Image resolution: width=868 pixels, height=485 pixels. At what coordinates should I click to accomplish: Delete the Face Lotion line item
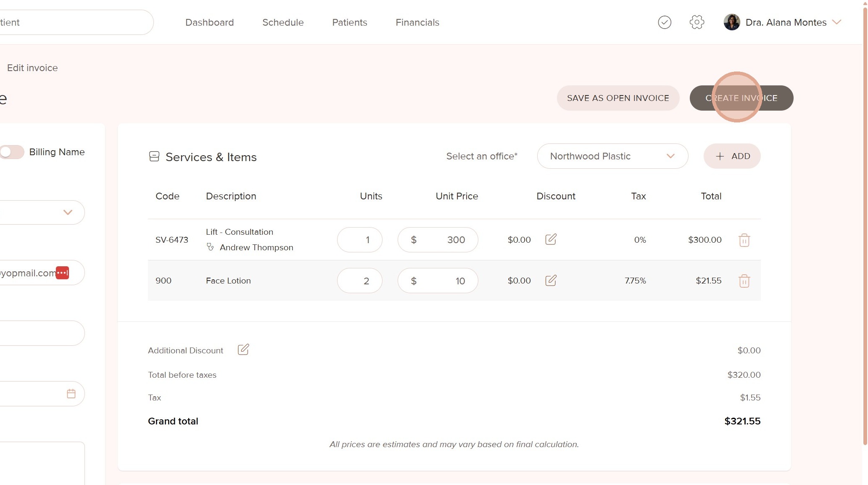coord(744,281)
